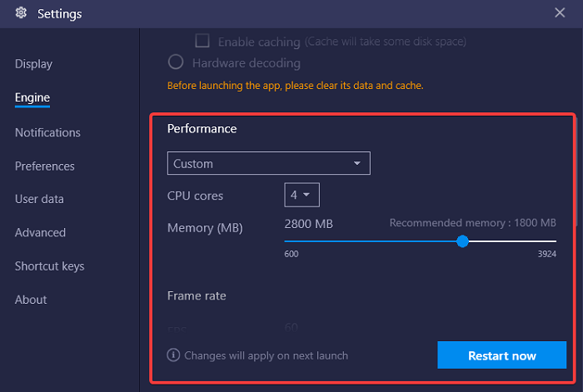Viewport: 583px width, 392px height.
Task: Expand the CPU cores dropdown
Action: [301, 196]
